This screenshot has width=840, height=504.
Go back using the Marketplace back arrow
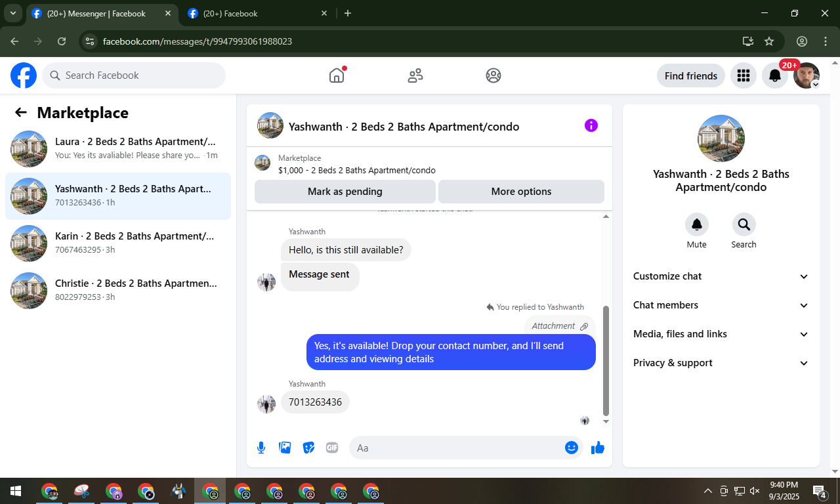click(x=21, y=112)
